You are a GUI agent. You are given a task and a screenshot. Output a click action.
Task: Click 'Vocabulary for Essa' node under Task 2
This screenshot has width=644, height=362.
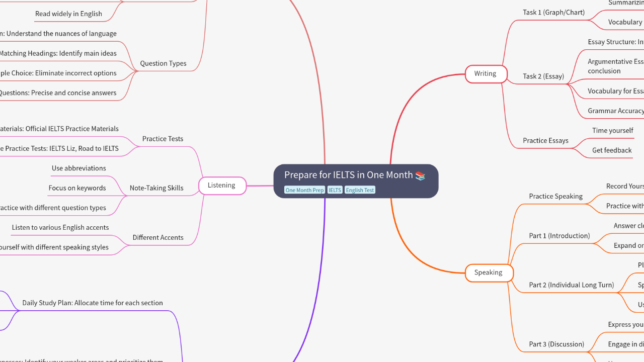(616, 91)
